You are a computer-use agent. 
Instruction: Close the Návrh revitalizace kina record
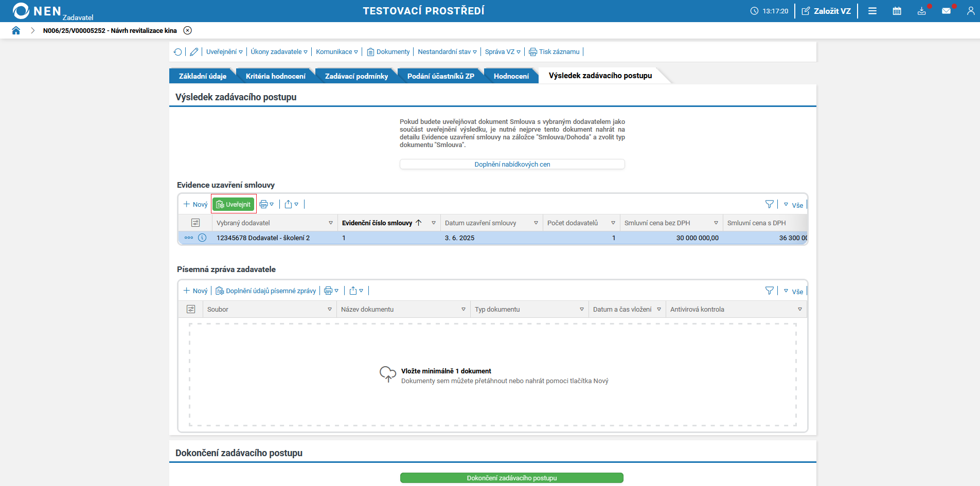point(188,30)
